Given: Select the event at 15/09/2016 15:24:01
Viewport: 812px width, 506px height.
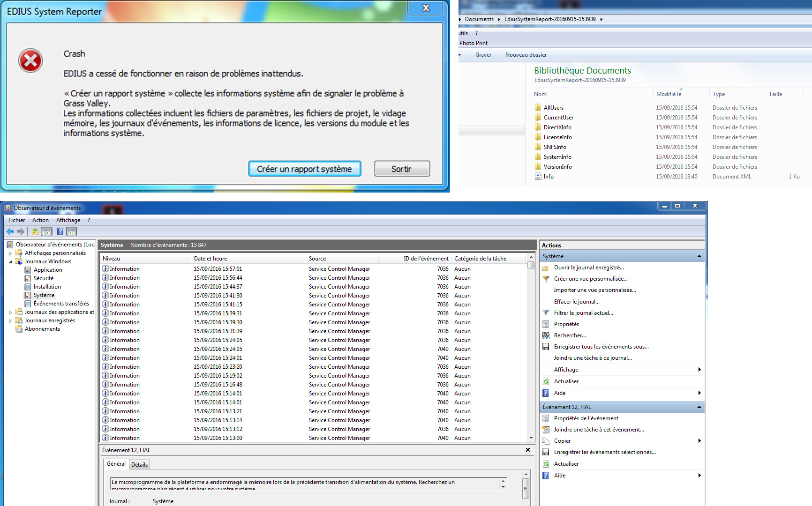Looking at the screenshot, I should coord(313,358).
